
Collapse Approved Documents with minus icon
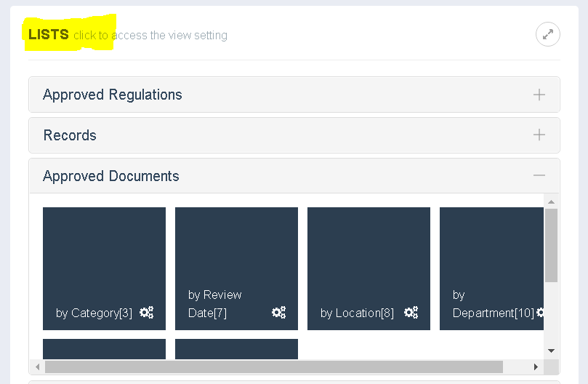539,175
